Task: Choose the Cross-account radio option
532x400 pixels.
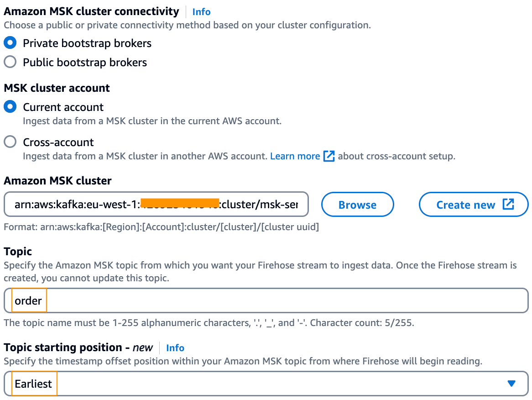Action: (10, 142)
